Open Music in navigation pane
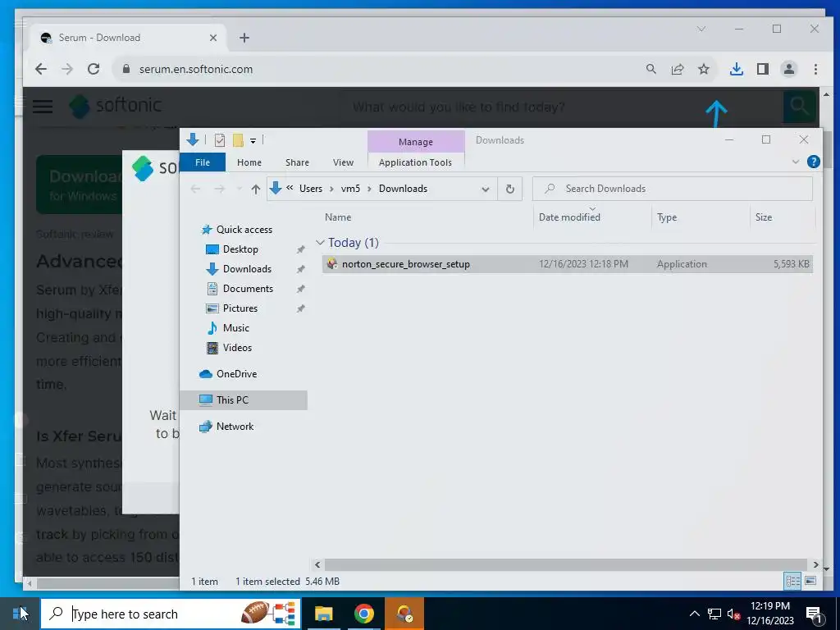This screenshot has width=840, height=630. tap(235, 328)
